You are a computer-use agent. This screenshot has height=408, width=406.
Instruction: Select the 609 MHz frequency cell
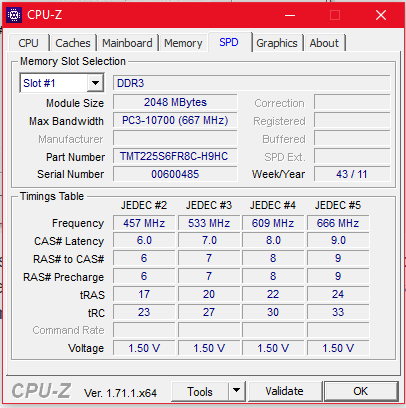pos(273,223)
